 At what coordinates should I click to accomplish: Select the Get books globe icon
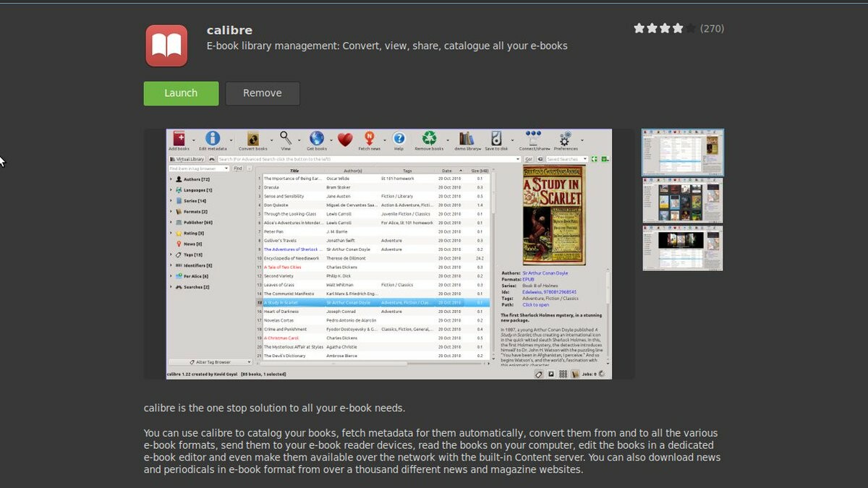pyautogui.click(x=316, y=139)
